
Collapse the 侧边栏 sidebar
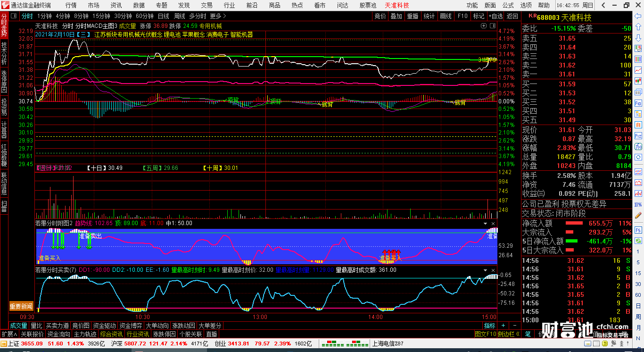[x=509, y=334]
